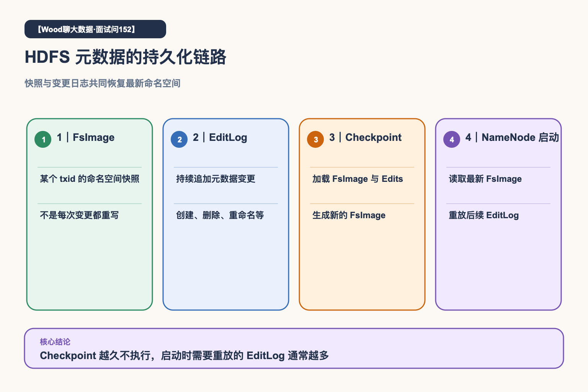Select the "4 | NameNode 启动" card heading

[x=512, y=137]
